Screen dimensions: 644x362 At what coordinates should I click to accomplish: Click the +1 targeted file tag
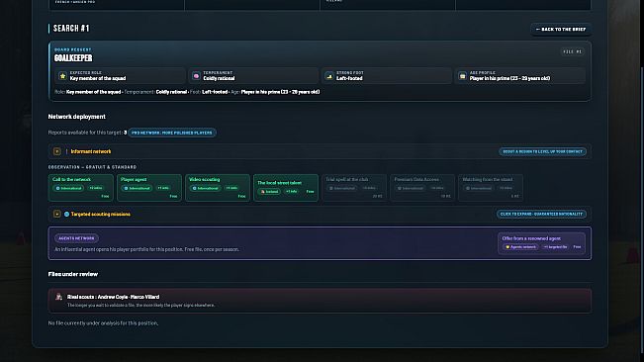pos(555,247)
